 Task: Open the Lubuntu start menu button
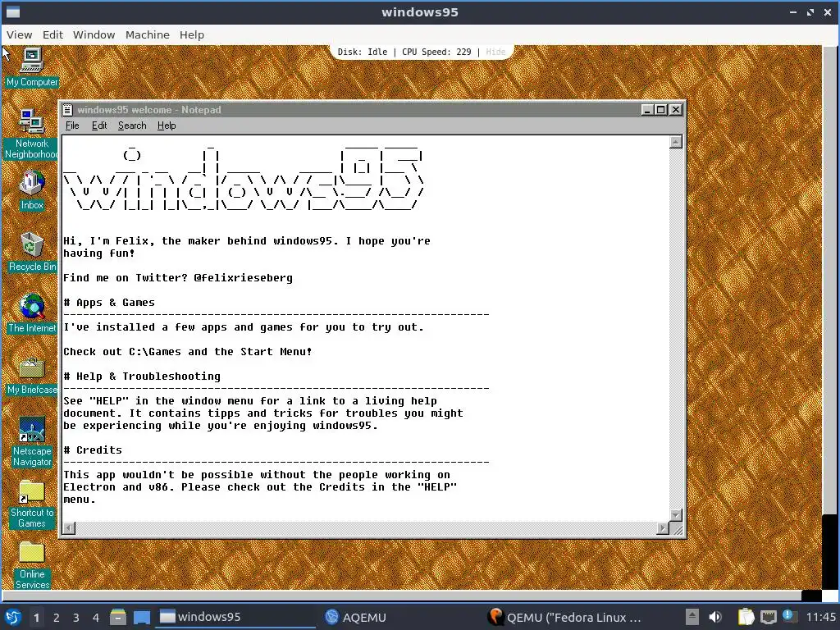13,617
